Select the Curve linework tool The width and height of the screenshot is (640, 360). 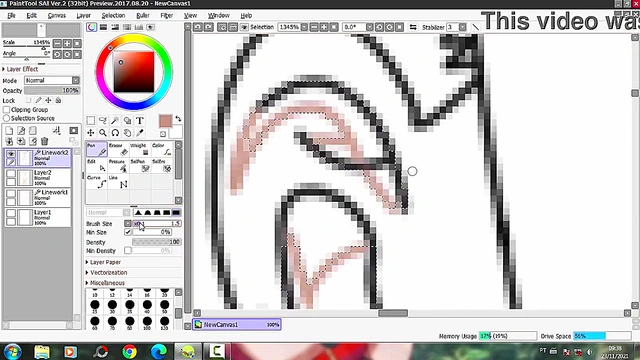[97, 182]
